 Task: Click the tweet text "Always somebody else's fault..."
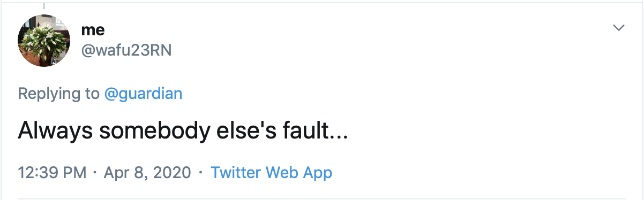pyautogui.click(x=183, y=130)
